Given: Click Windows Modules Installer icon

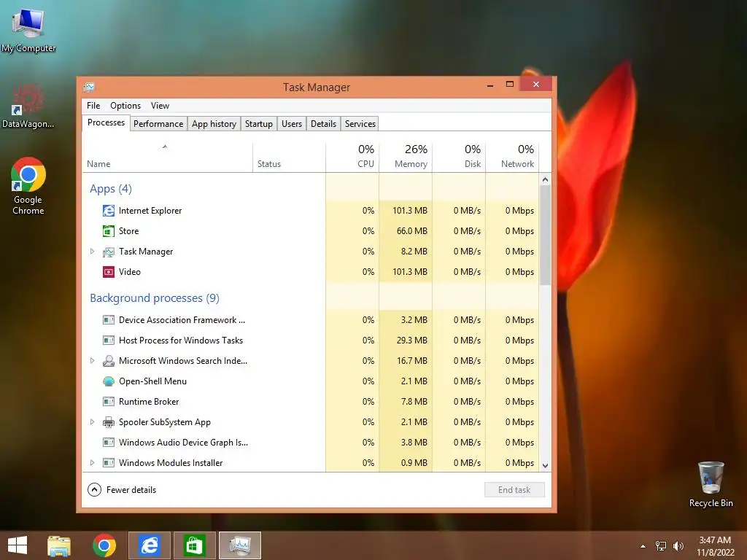Looking at the screenshot, I should click(109, 463).
